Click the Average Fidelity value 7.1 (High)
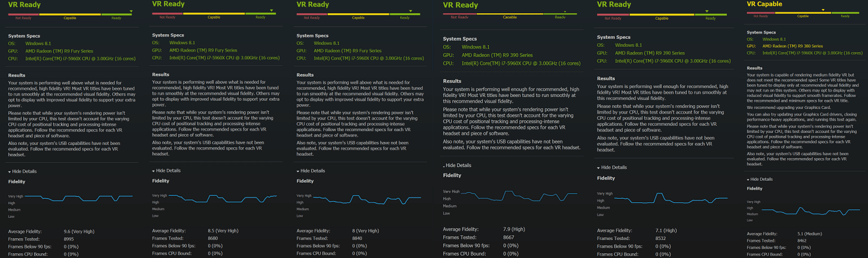868x258 pixels. point(666,230)
